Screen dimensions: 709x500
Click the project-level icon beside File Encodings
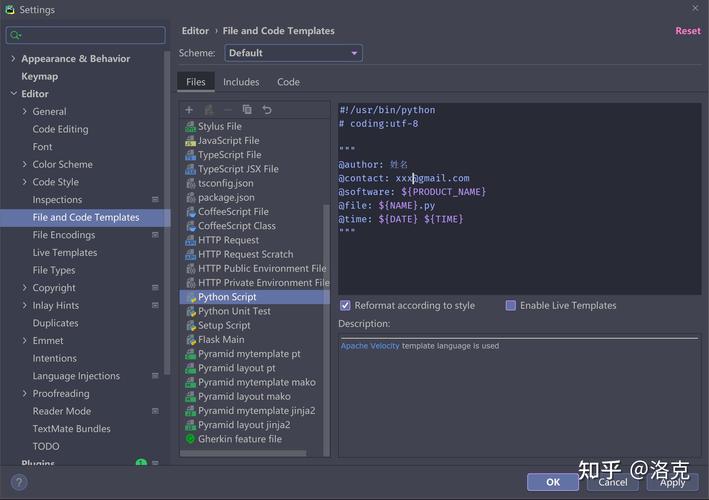tap(155, 235)
